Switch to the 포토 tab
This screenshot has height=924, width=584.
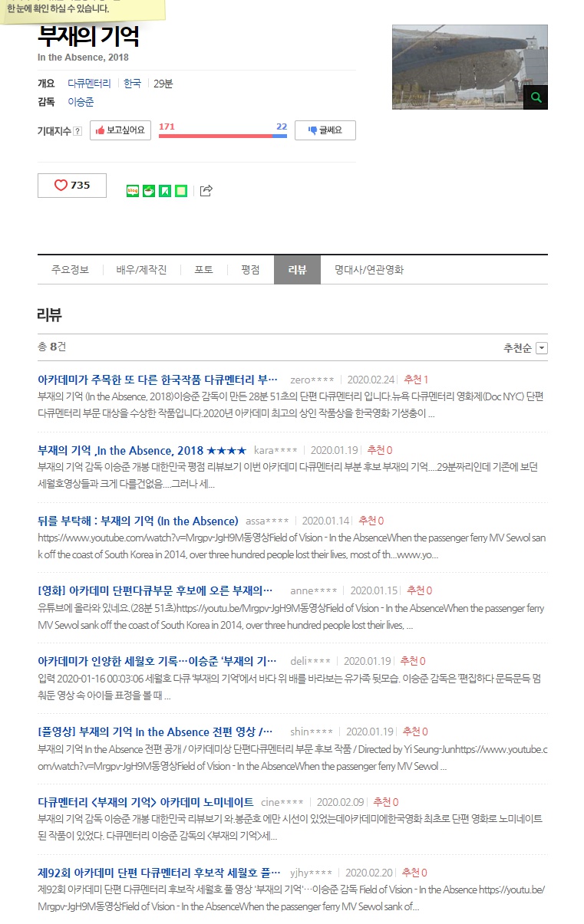pos(203,270)
